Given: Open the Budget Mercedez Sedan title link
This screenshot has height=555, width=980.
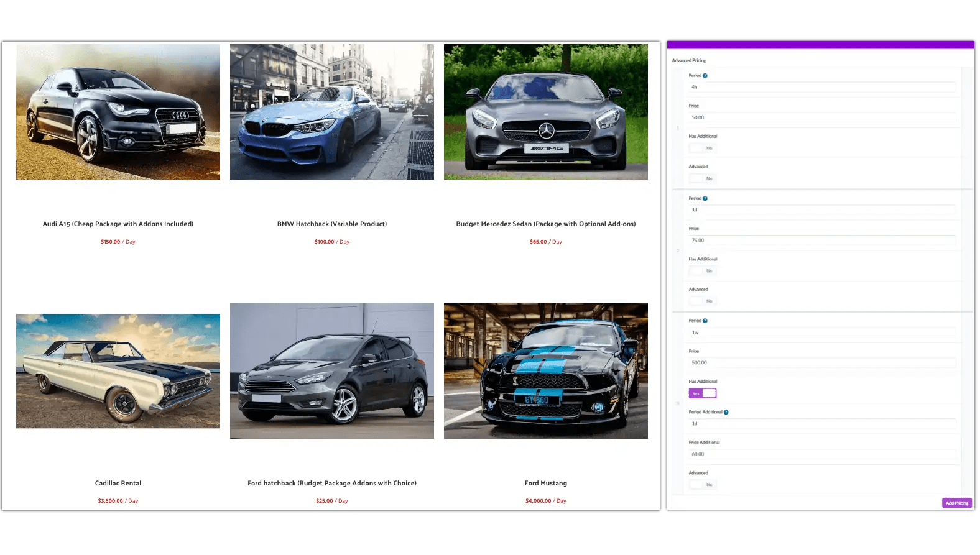Looking at the screenshot, I should [x=546, y=224].
